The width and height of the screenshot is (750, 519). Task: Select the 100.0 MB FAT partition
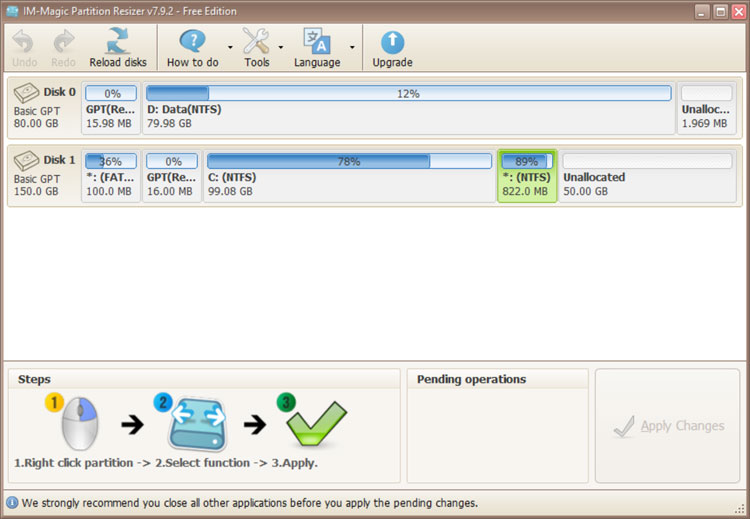[x=111, y=176]
